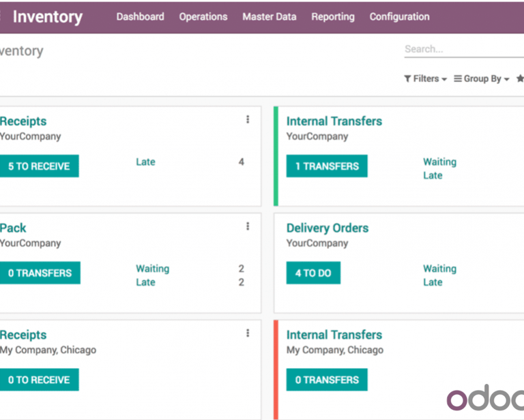
Task: Click Pack's 0 TRANSFERS button
Action: pos(40,273)
